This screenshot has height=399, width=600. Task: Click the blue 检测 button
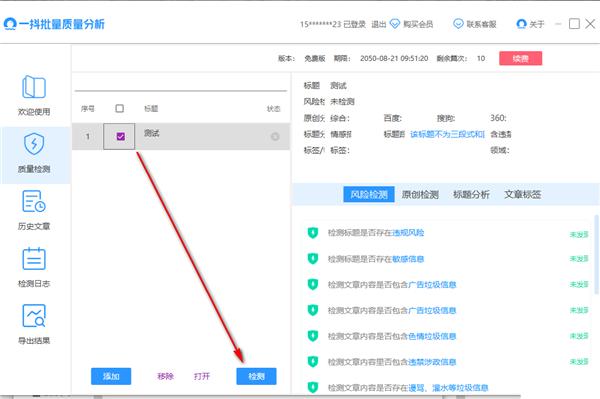[256, 376]
